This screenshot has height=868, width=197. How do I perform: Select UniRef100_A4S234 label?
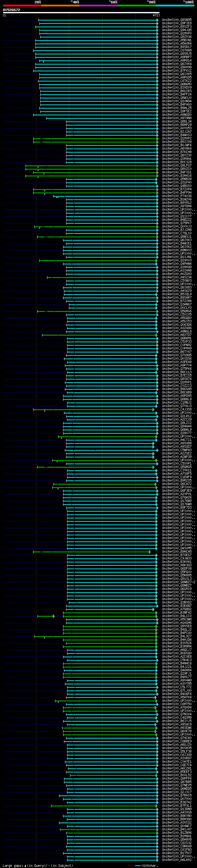tap(177, 277)
